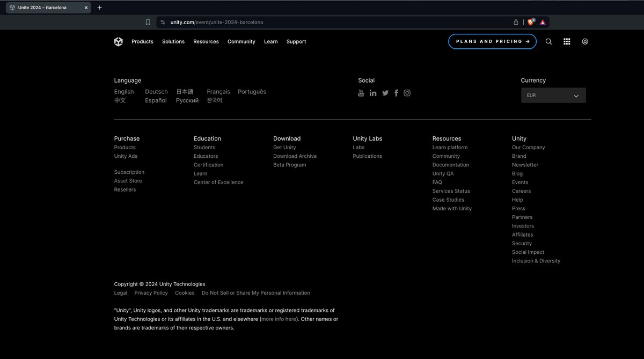Open the Unity QA footer link
644x359 pixels.
[x=443, y=173]
